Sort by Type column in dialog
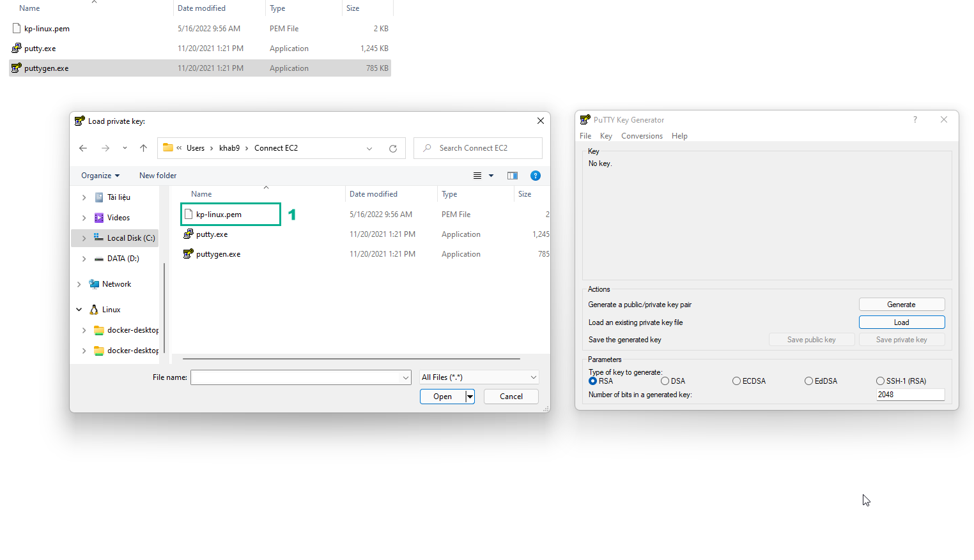Image resolution: width=974 pixels, height=560 pixels. coord(449,194)
